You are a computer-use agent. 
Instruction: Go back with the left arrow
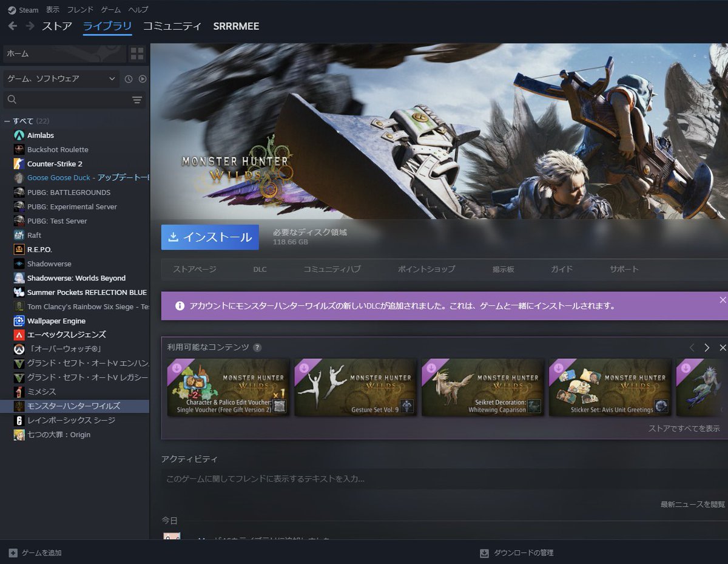tap(13, 26)
